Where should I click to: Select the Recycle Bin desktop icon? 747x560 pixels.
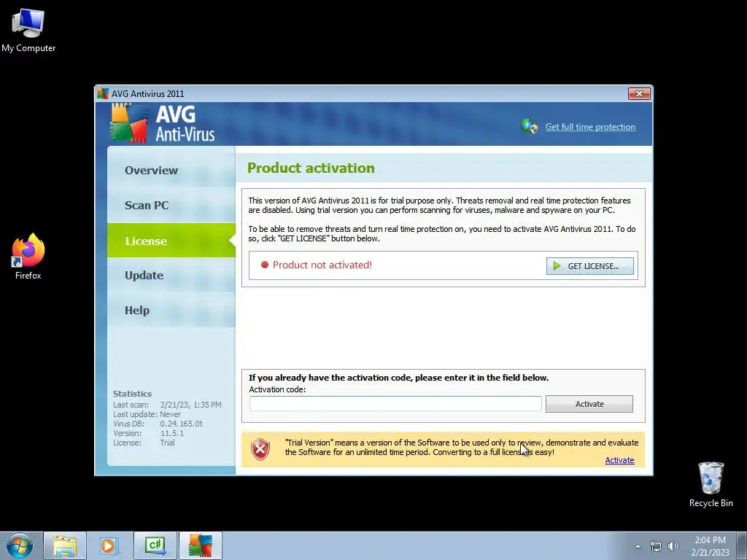711,484
